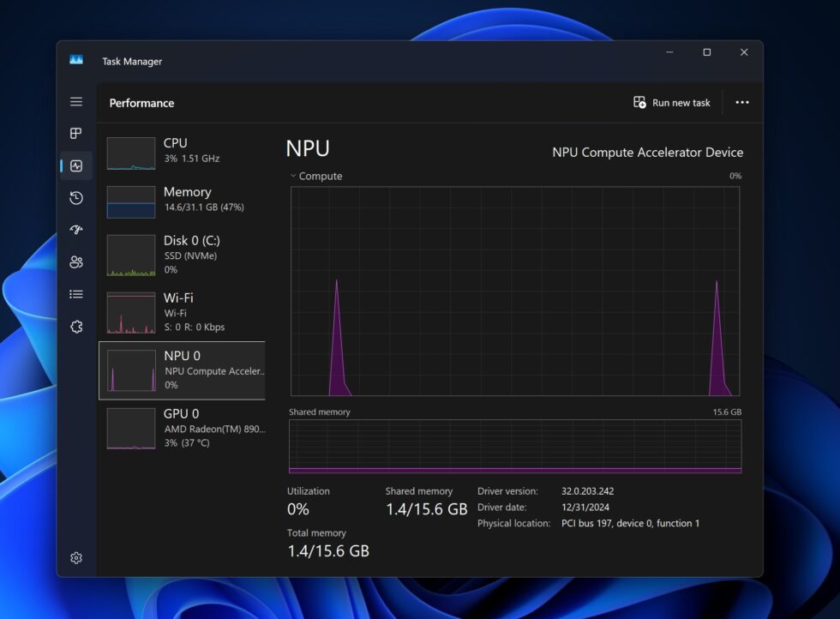Toggle the navigation sidebar with hamburger menu
840x619 pixels.
(x=76, y=101)
